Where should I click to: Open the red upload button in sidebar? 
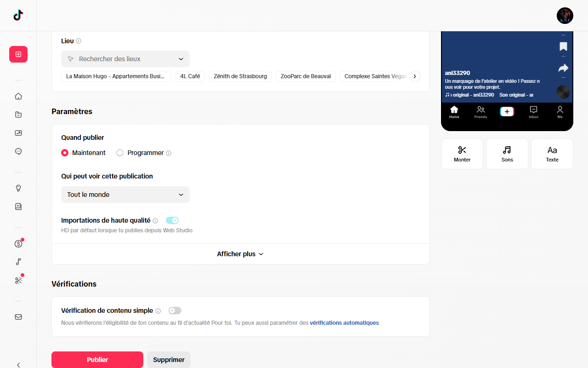(x=18, y=54)
